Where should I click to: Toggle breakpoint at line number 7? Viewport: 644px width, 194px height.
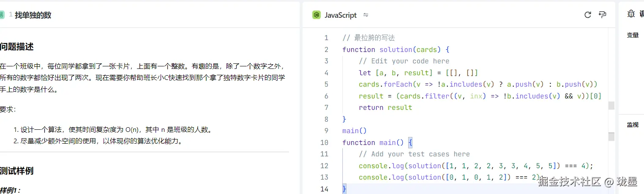click(326, 107)
